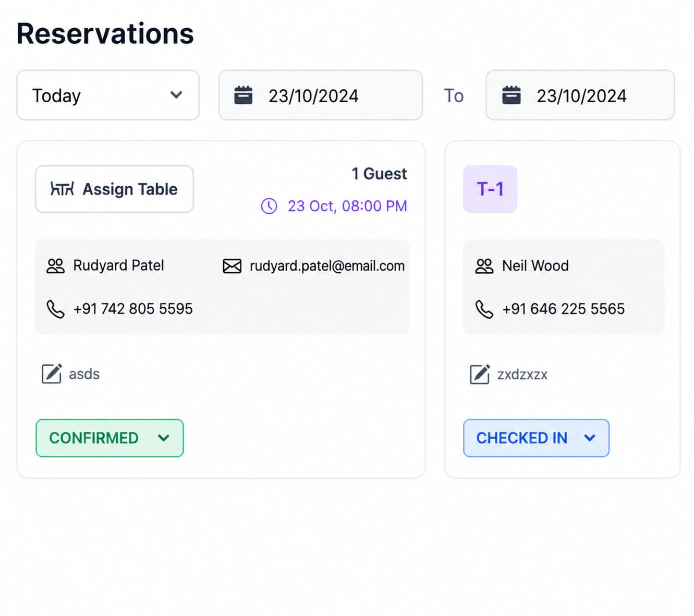Click the name Neil Wood

point(535,265)
